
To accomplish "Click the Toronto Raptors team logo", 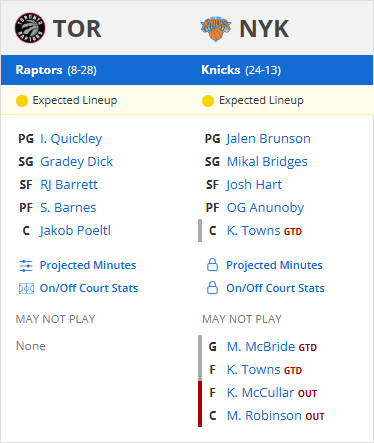I will pos(30,28).
